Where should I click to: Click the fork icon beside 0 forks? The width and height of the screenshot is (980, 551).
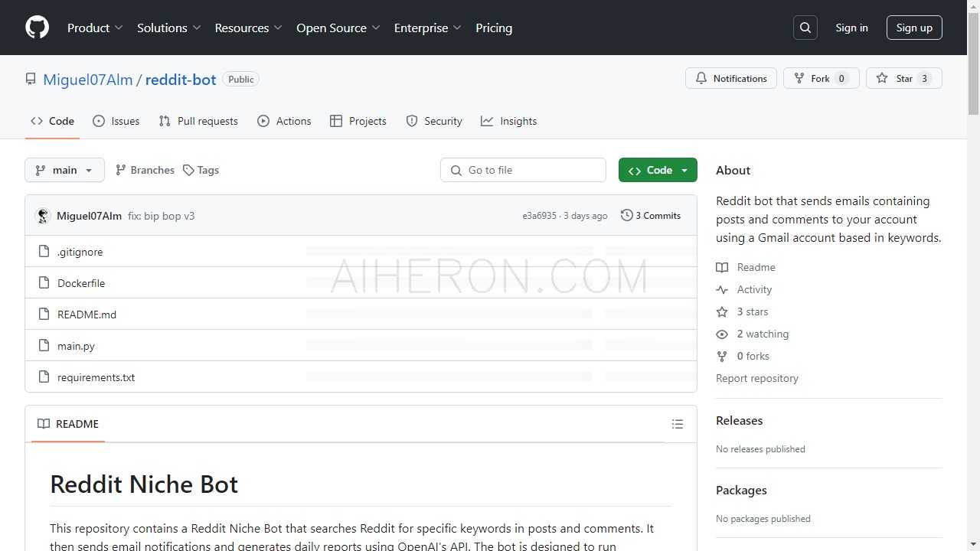coord(722,356)
